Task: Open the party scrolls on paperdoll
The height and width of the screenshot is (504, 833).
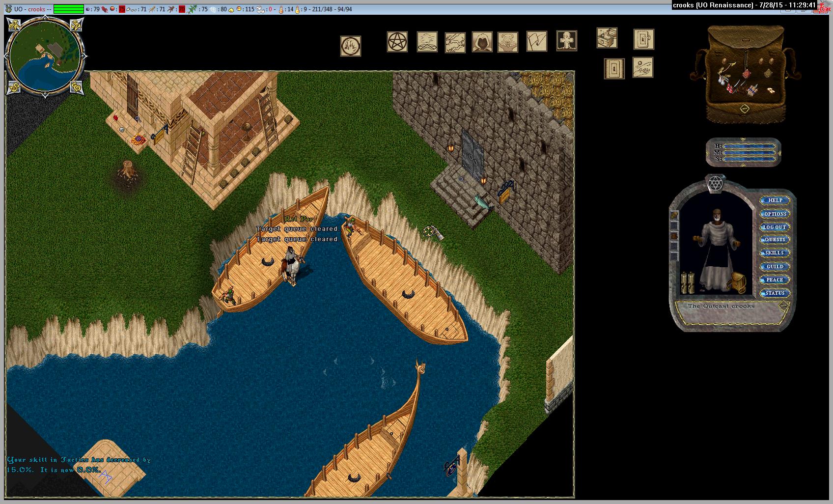Action: click(x=687, y=282)
